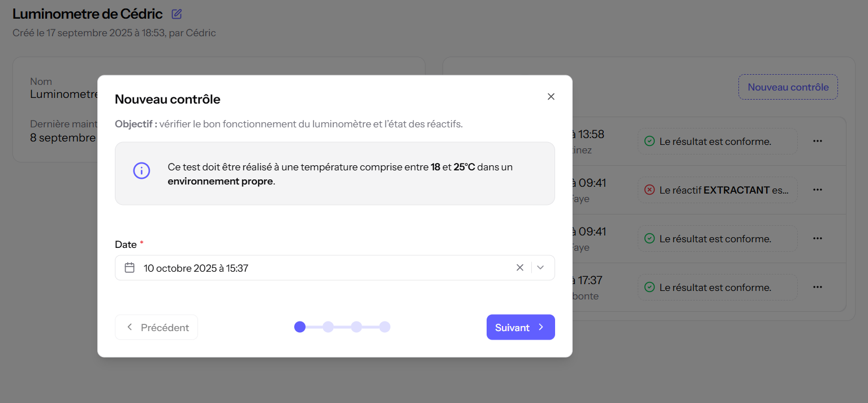Screen dimensions: 868x403
Task: Click the edit pencil icon beside the title
Action: (x=177, y=14)
